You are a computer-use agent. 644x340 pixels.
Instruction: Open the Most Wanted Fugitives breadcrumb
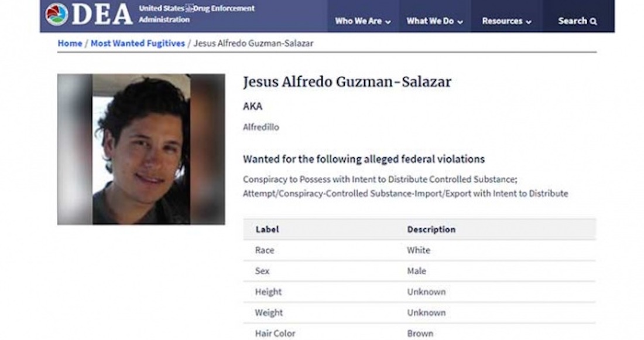tap(138, 43)
